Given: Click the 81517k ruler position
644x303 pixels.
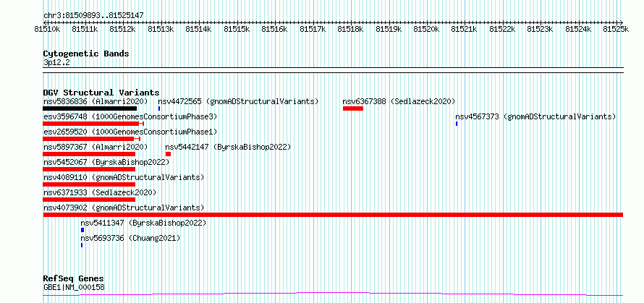Looking at the screenshot, I should click(313, 29).
